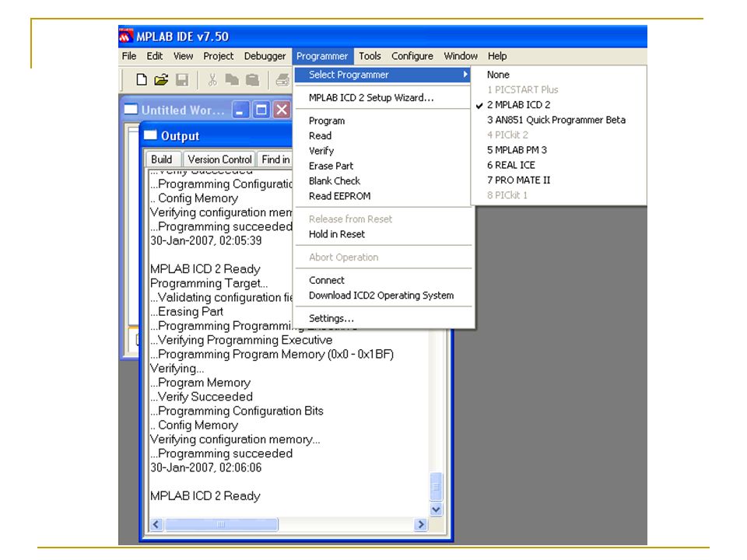Click the Output horizontal scrollbar thumb

coord(221,524)
